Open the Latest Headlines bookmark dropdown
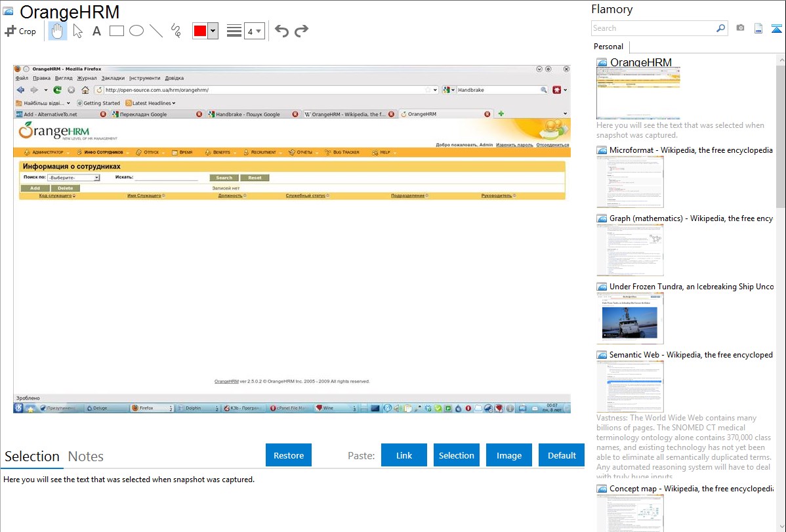The width and height of the screenshot is (786, 532). (x=150, y=103)
